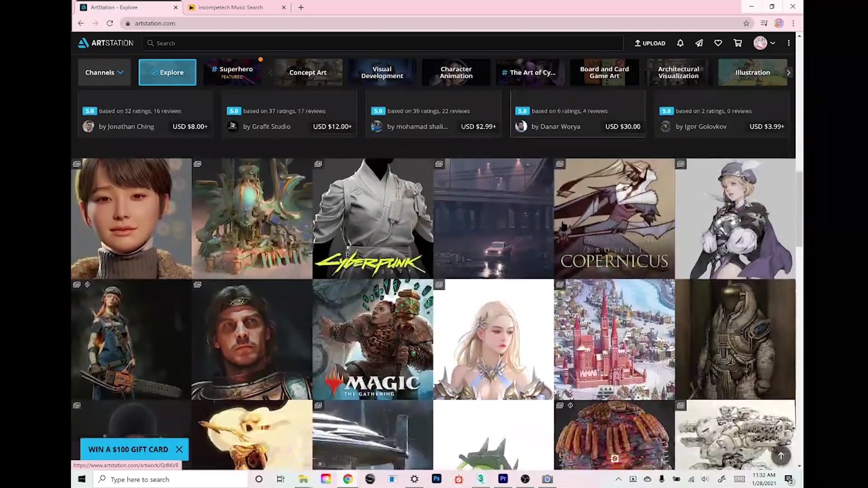Image resolution: width=868 pixels, height=488 pixels.
Task: Select the Superhero featured channel
Action: click(232, 72)
